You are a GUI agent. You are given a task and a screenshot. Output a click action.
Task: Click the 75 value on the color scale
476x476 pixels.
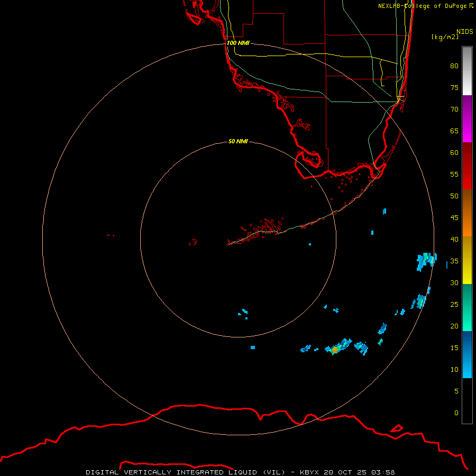click(x=454, y=87)
